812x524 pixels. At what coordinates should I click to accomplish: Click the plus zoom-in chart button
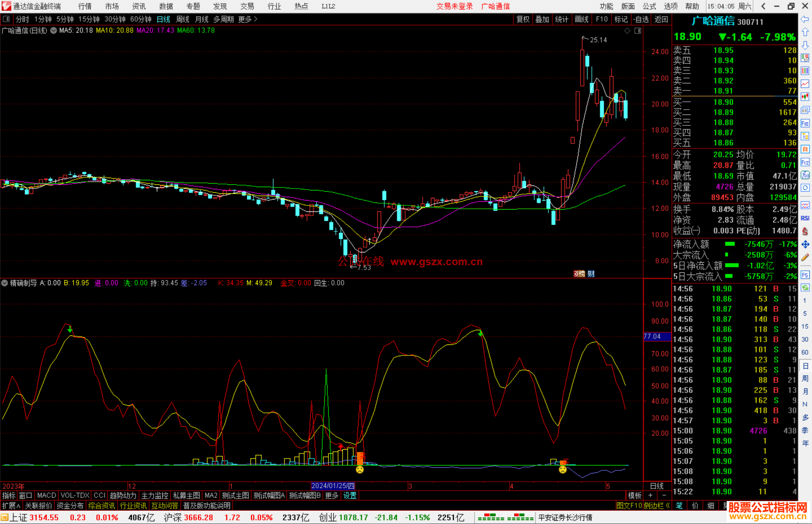(650, 495)
